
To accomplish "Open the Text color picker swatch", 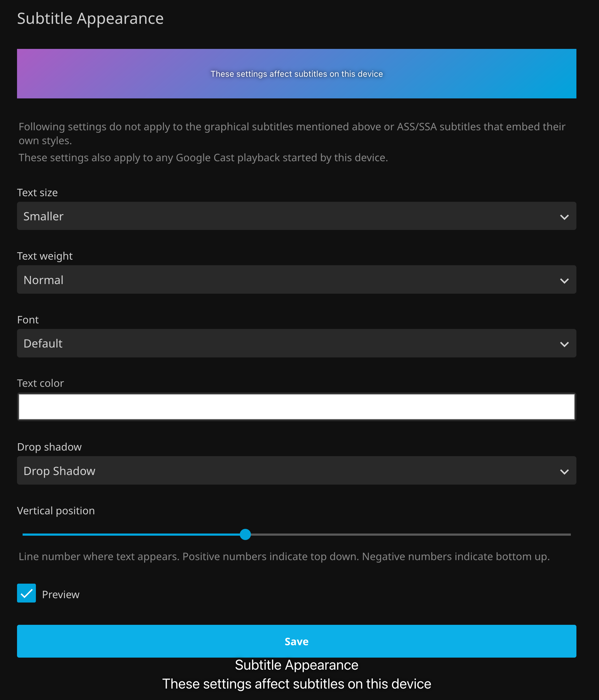I will tap(296, 407).
